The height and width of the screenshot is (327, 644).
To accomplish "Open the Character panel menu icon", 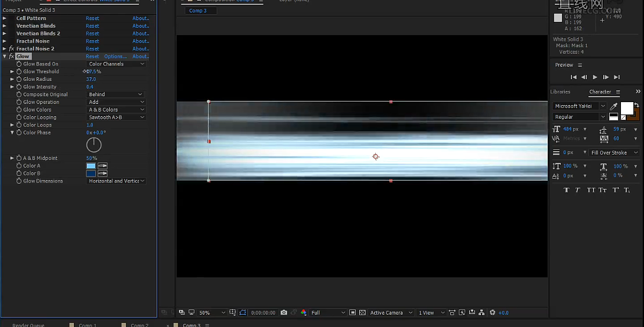I will [618, 92].
